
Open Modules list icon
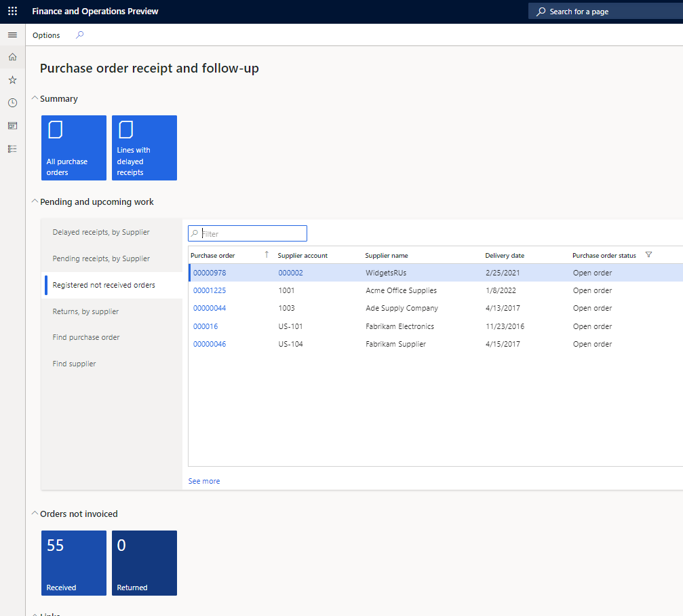tap(13, 149)
